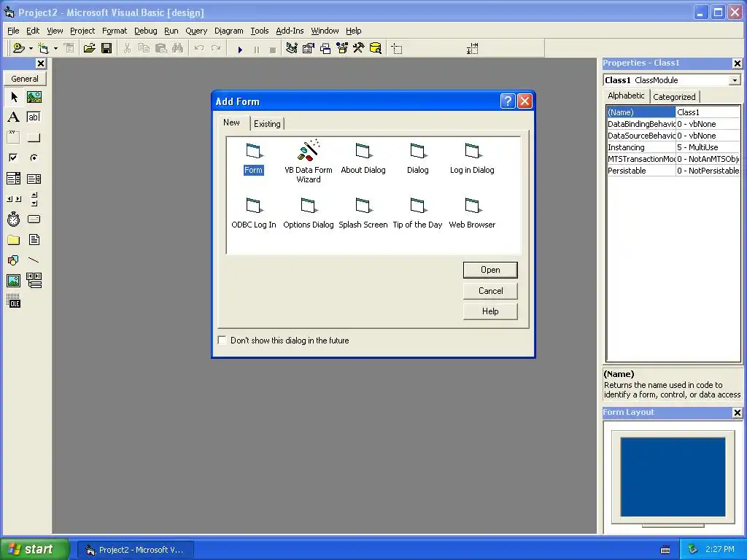
Task: Click the Instancing property value 5 - MultiUse
Action: coord(708,147)
